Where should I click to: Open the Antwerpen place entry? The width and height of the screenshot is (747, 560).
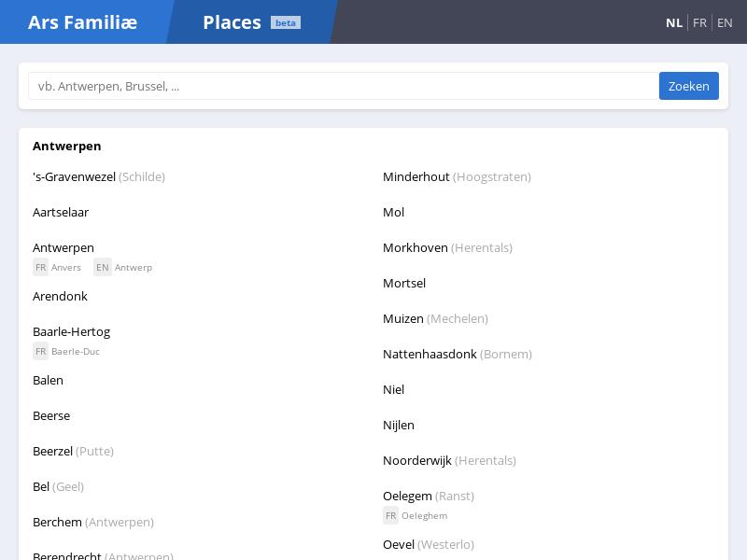[63, 247]
